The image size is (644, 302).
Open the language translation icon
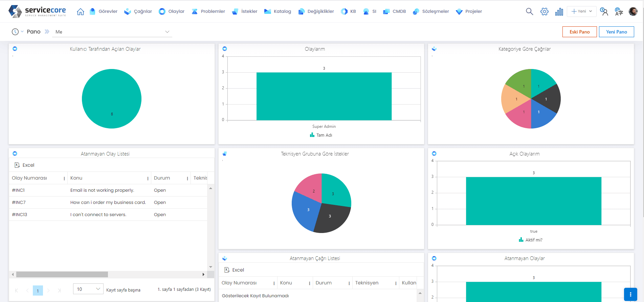619,11
